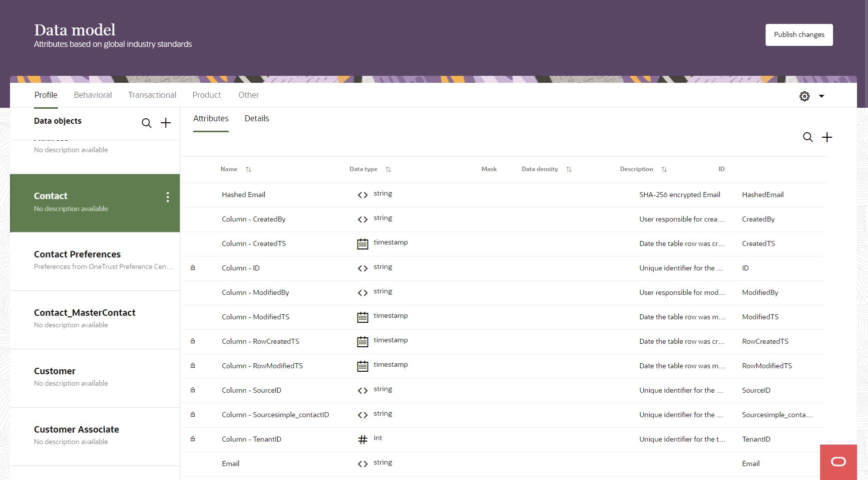Click int hash icon for Column - TenantID
Screen dimensions: 868x480
[x=363, y=440]
